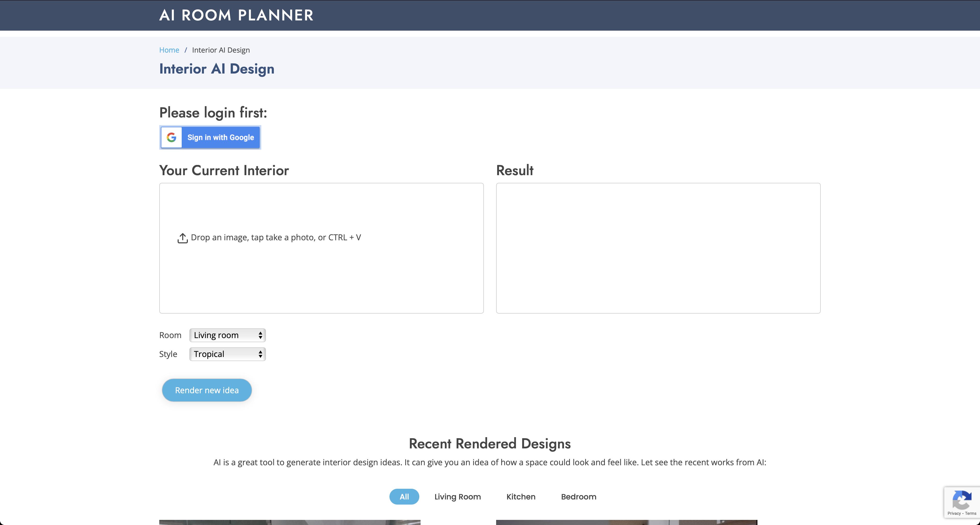Go to the Home breadcrumb link
Screen dimensions: 980x525
[169, 50]
